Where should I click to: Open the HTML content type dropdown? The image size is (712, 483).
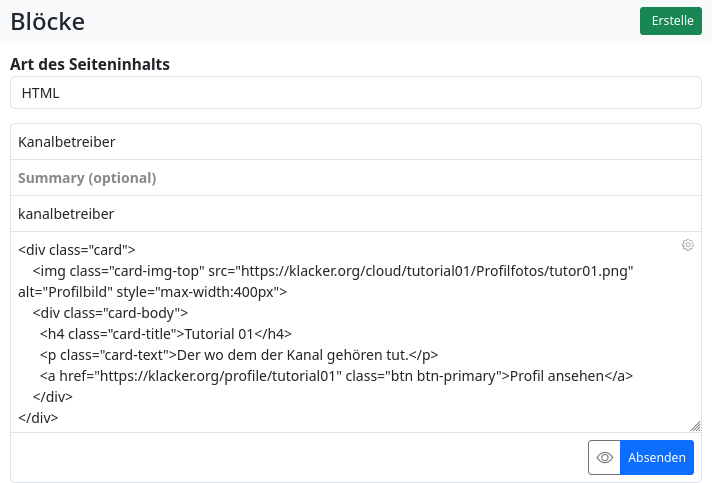[355, 93]
